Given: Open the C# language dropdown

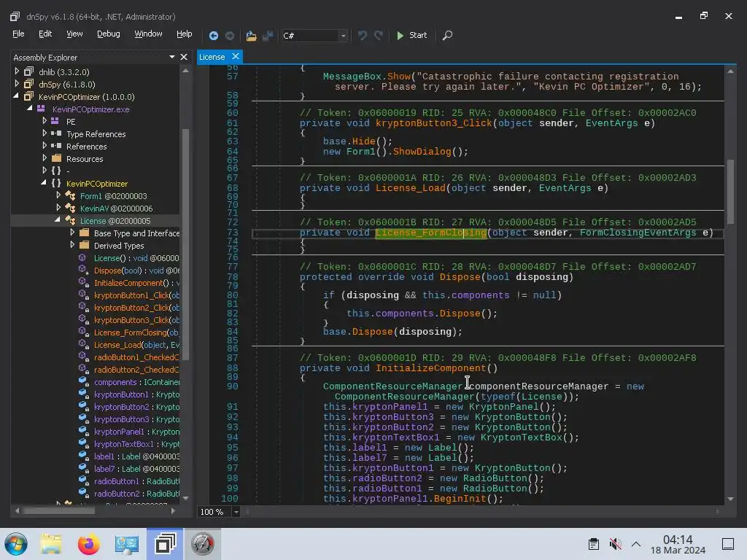Looking at the screenshot, I should (x=342, y=35).
